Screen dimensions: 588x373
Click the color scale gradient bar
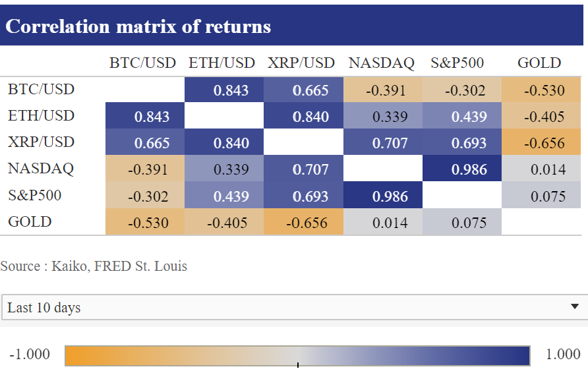pyautogui.click(x=297, y=355)
